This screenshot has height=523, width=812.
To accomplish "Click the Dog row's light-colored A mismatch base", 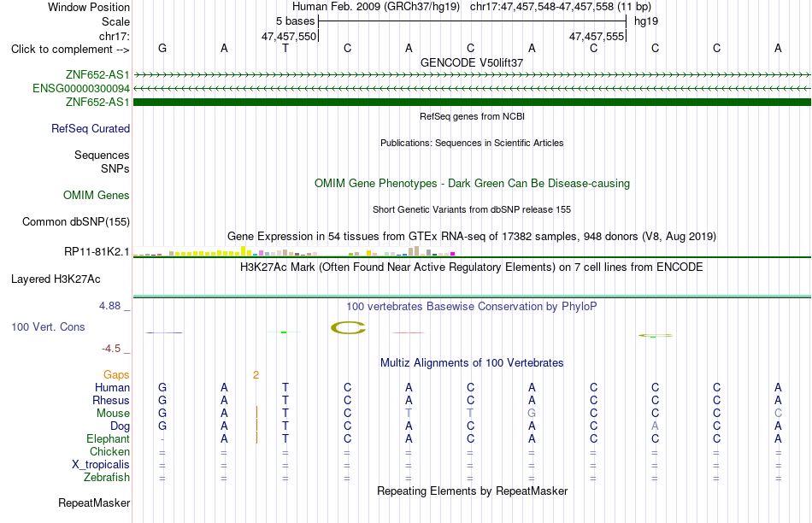I will [x=655, y=426].
